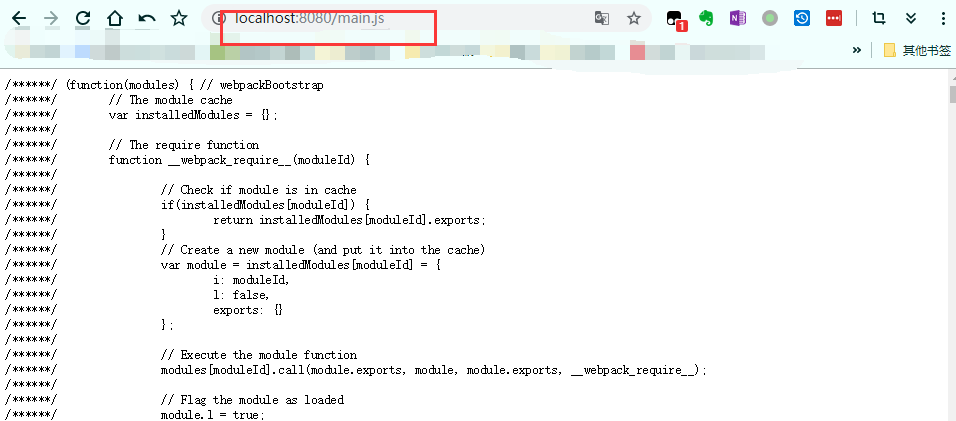Screen dimensions: 956x421
Task: Open the extension with red badge 1
Action: coord(675,19)
